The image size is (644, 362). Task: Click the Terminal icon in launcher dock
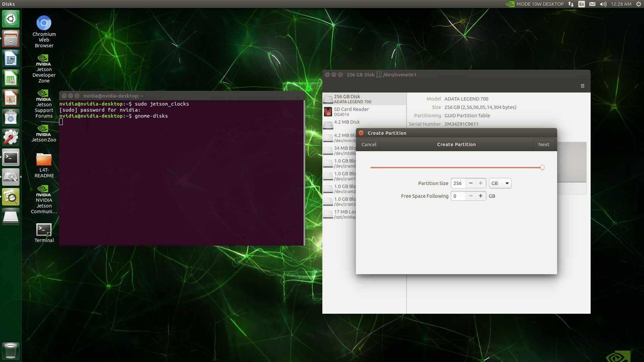tap(11, 158)
